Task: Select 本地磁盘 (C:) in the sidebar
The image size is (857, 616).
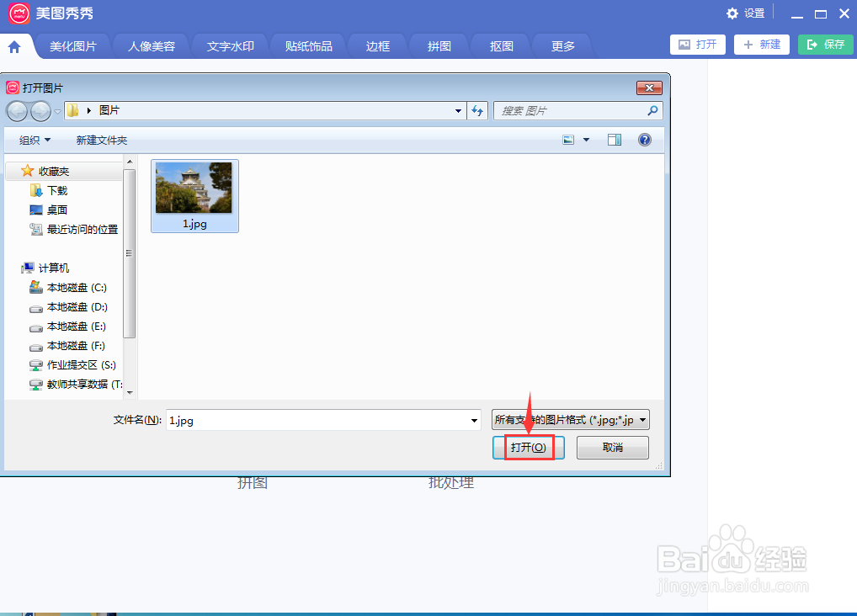Action: pyautogui.click(x=76, y=287)
